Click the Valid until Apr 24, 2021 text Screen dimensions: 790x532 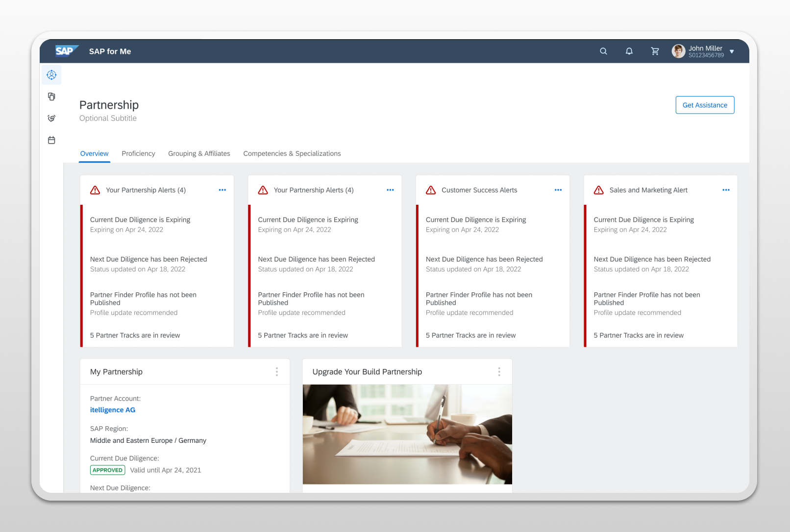[x=166, y=470]
